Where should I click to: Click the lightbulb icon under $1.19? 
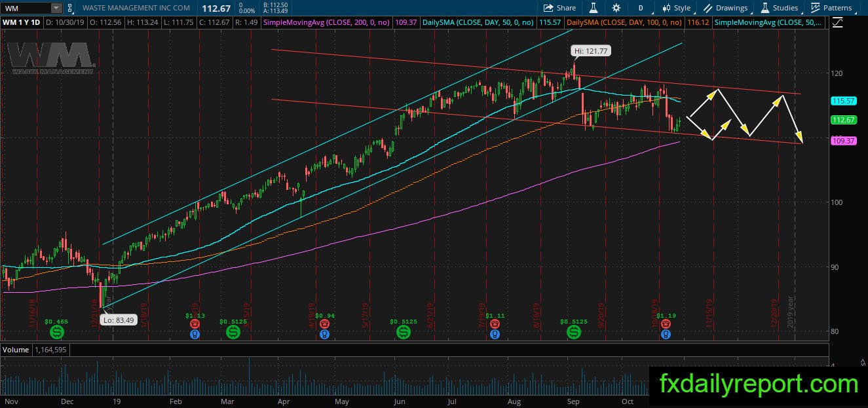[666, 335]
